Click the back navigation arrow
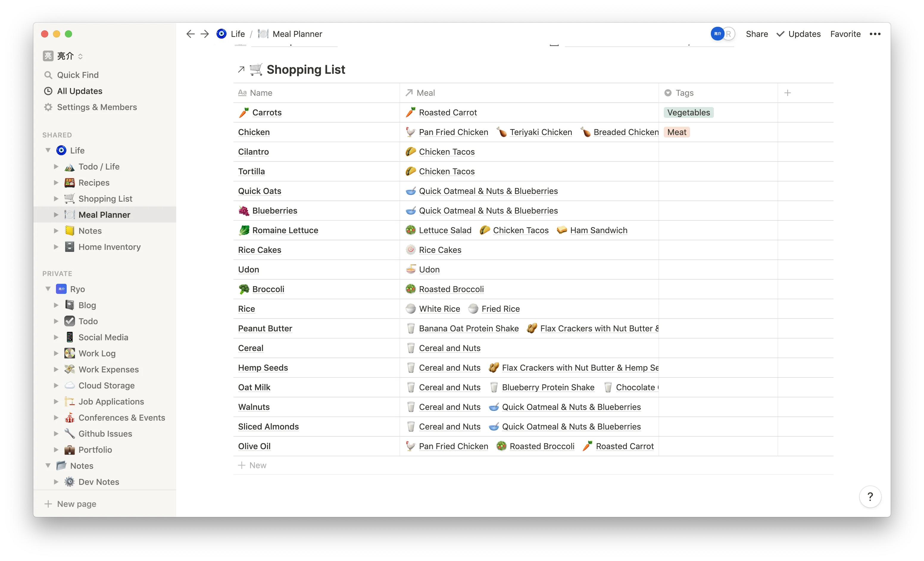The height and width of the screenshot is (561, 924). tap(191, 34)
